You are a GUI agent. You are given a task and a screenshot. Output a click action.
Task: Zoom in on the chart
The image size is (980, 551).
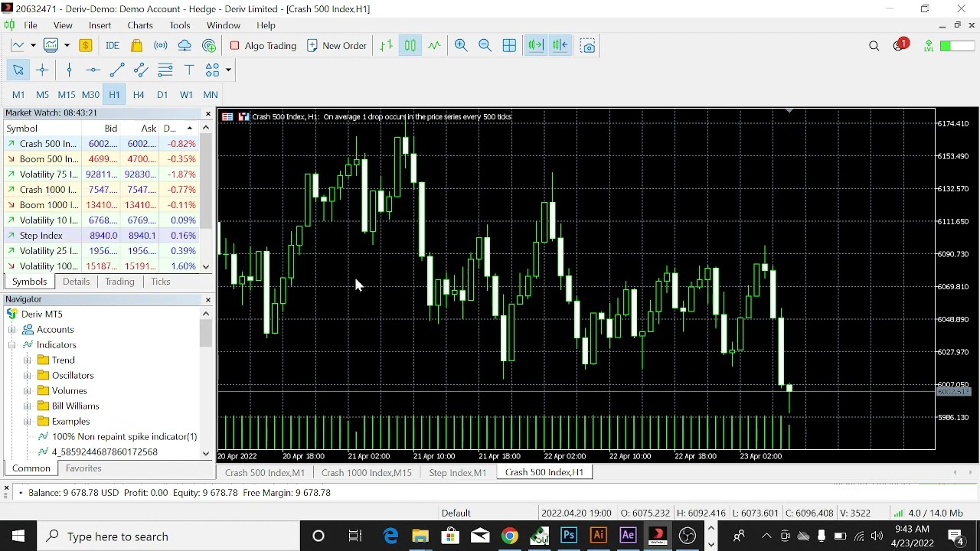coord(462,46)
